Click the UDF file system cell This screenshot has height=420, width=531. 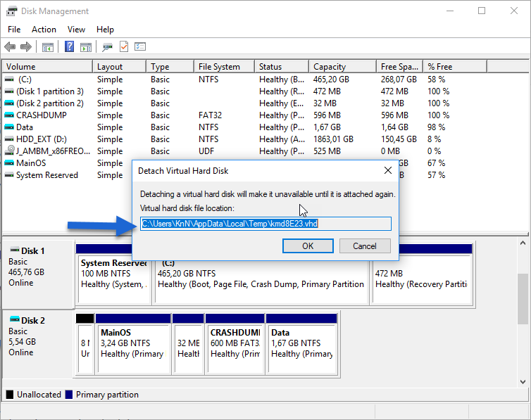[x=206, y=151]
